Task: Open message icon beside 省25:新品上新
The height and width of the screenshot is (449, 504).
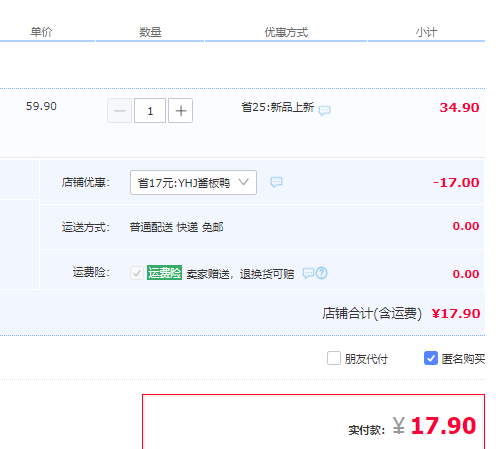Action: (x=324, y=110)
